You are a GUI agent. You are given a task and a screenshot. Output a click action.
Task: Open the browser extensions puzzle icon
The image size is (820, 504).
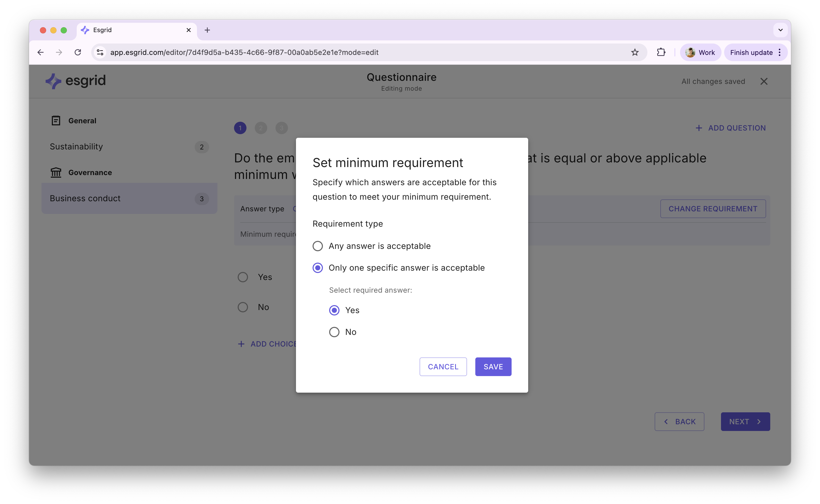click(661, 52)
